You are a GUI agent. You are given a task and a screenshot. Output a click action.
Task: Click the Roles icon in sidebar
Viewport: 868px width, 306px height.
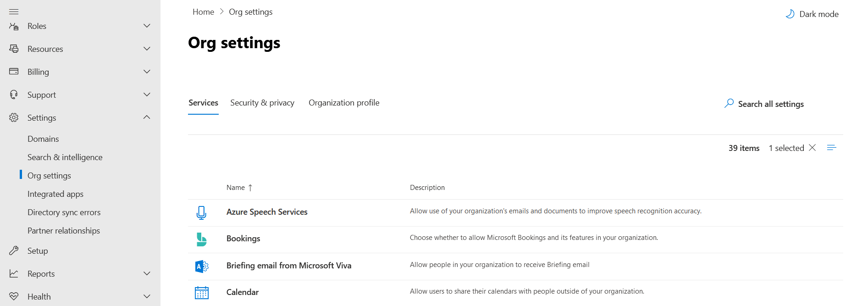point(14,26)
